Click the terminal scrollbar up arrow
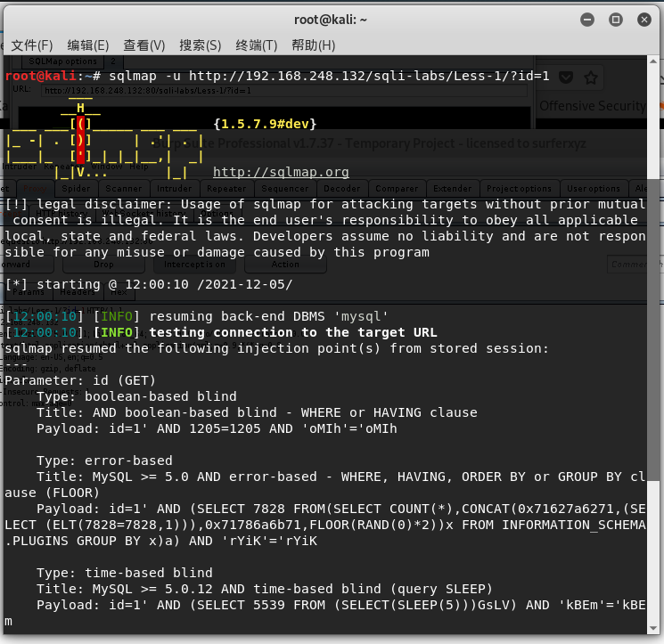This screenshot has width=664, height=644. pyautogui.click(x=653, y=61)
